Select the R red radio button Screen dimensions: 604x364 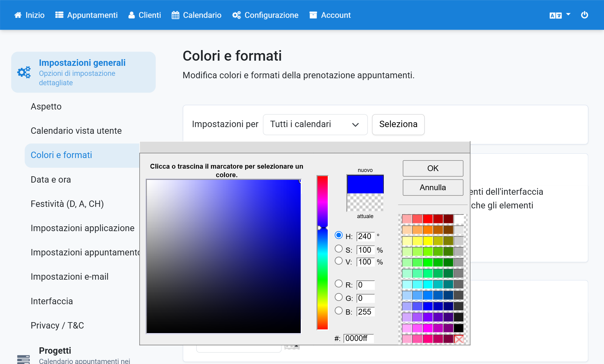(339, 284)
